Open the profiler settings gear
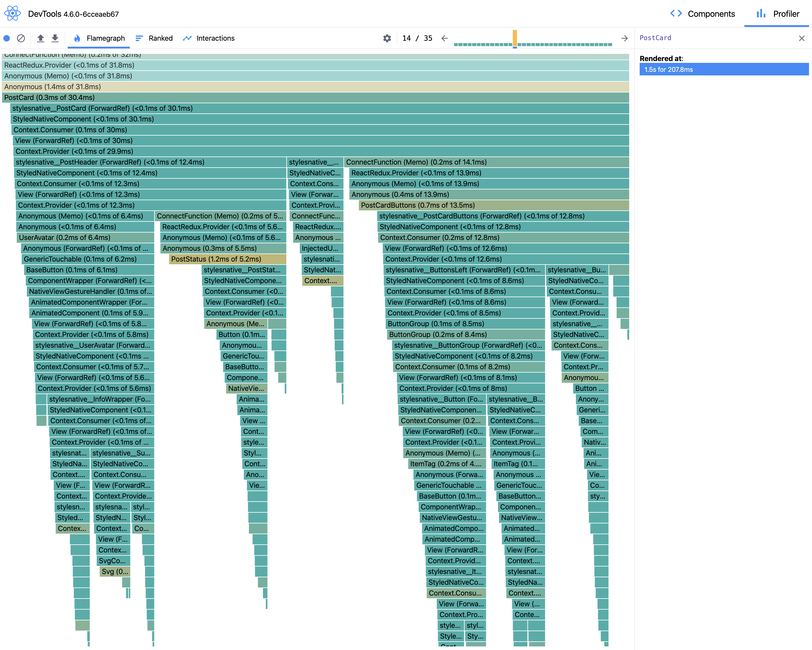 click(x=387, y=38)
